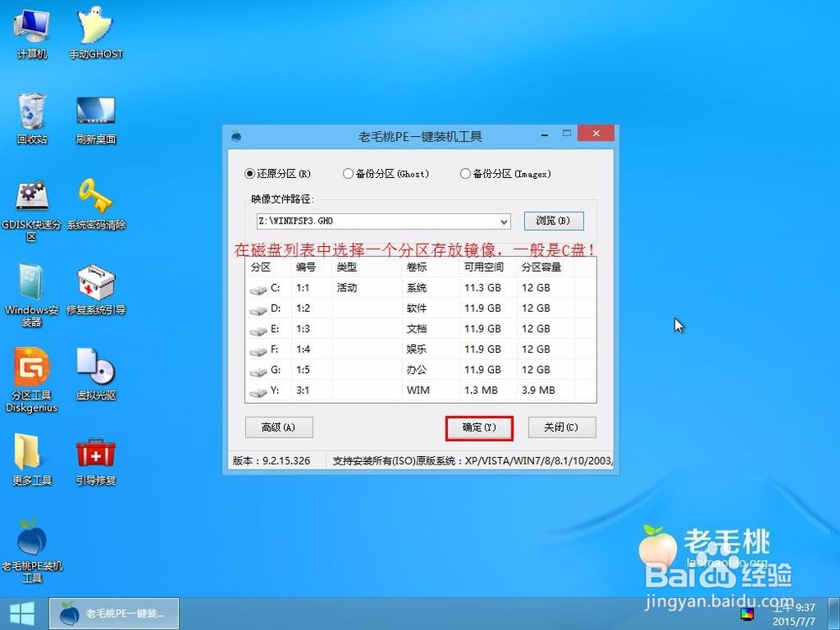The height and width of the screenshot is (630, 840).
Task: Click the drive icon for partition D:
Action: (258, 310)
